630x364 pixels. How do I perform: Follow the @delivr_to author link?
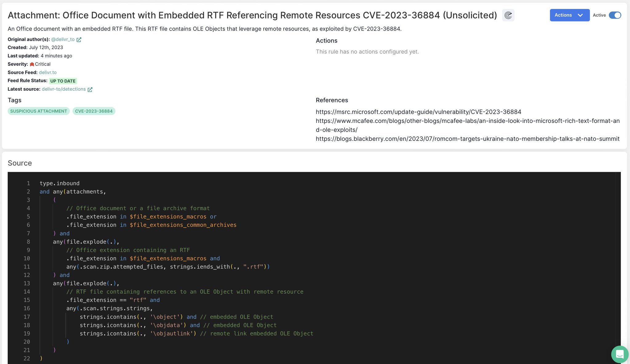(63, 39)
